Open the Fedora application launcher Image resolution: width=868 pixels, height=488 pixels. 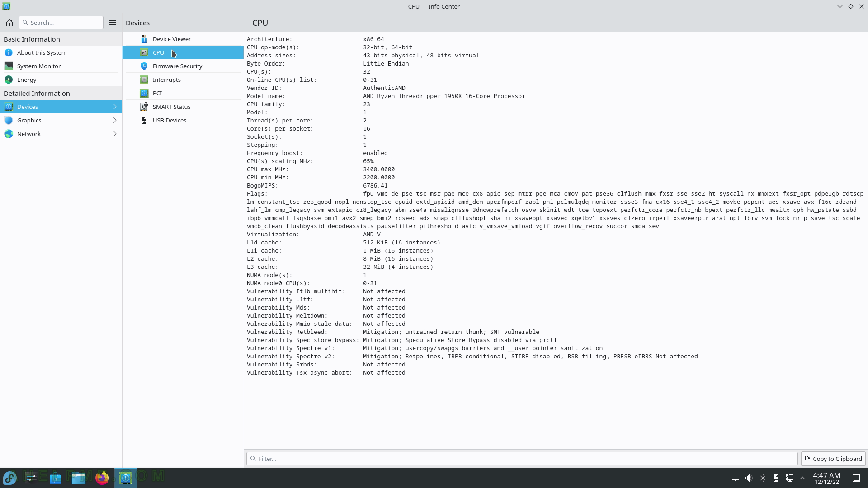[x=10, y=478]
